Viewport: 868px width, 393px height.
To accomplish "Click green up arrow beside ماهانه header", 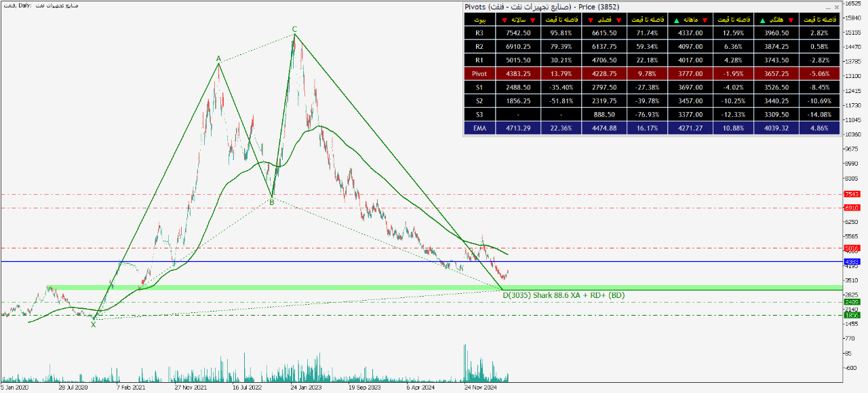I will pyautogui.click(x=677, y=20).
